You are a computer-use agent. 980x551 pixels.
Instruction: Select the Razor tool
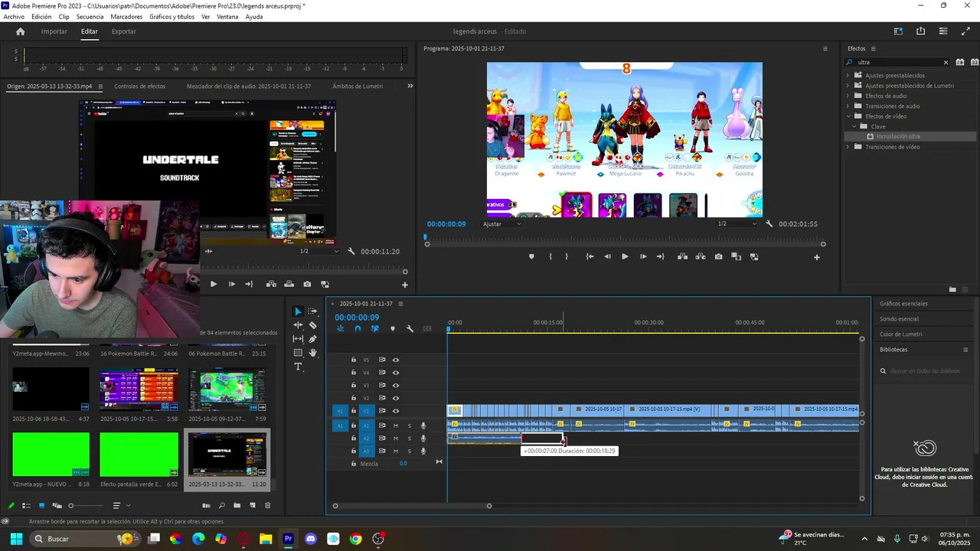[312, 325]
